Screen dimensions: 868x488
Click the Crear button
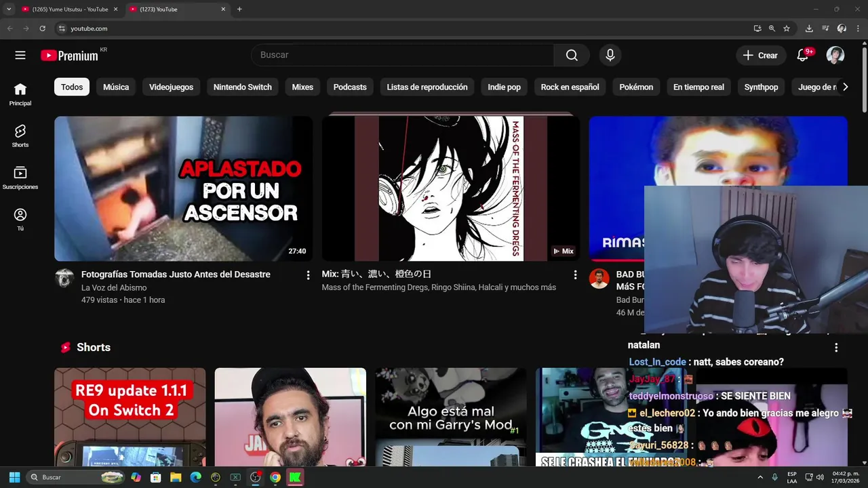coord(761,56)
